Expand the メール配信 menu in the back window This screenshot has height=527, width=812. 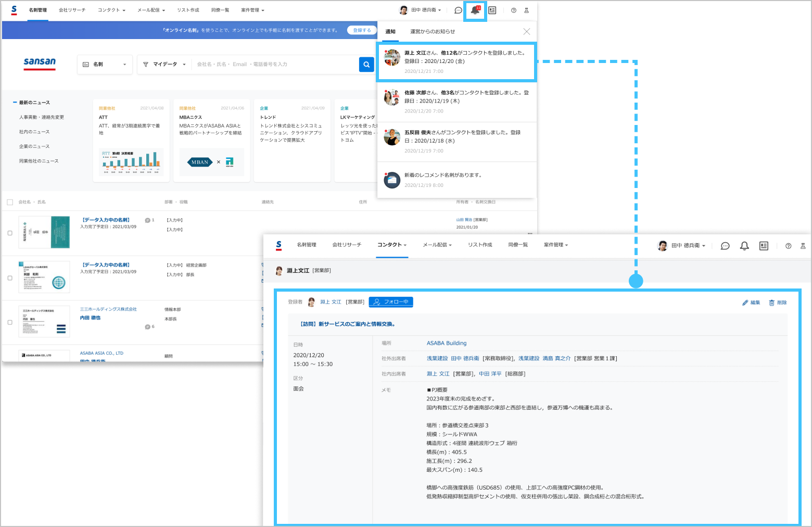click(151, 10)
